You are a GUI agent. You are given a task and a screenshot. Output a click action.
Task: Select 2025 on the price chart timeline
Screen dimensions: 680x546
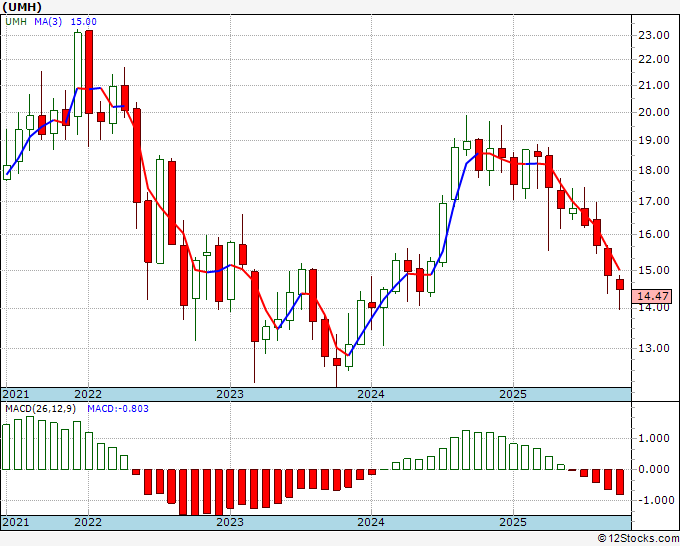click(512, 394)
